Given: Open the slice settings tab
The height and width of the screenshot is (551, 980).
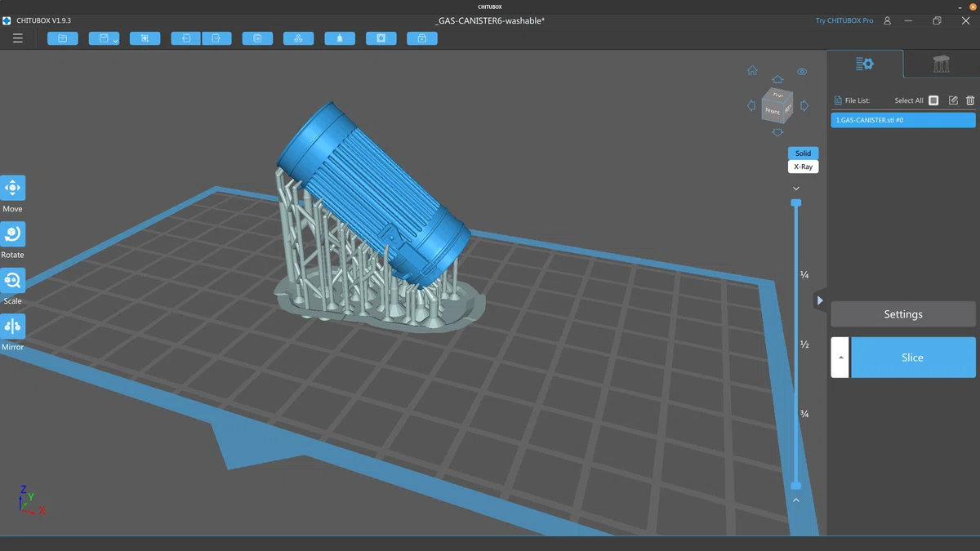Looking at the screenshot, I should (x=865, y=64).
